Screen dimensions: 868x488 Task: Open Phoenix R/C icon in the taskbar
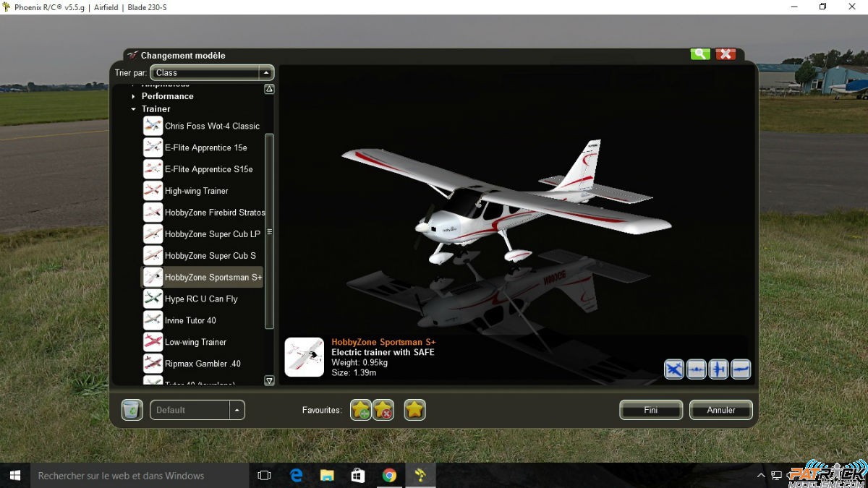tap(422, 475)
